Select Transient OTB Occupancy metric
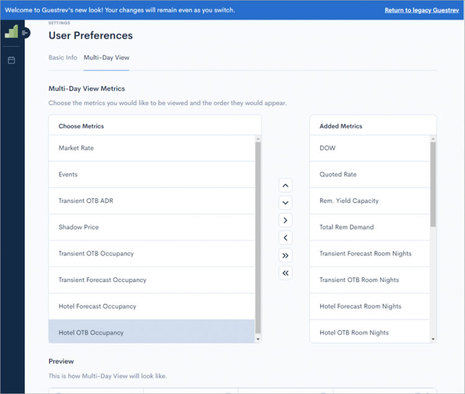 click(x=152, y=254)
